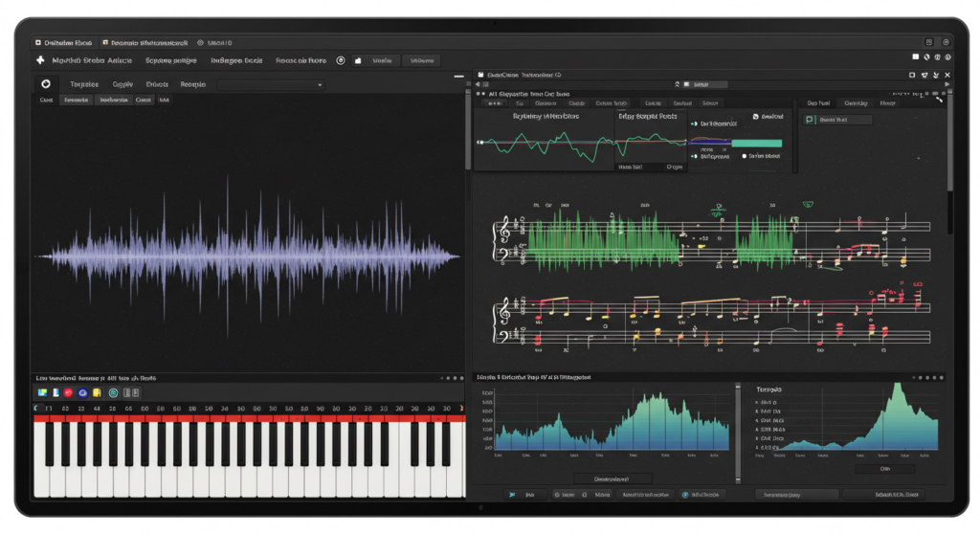Click the small button below the tempo chart
The height and width of the screenshot is (535, 980).
(x=884, y=469)
